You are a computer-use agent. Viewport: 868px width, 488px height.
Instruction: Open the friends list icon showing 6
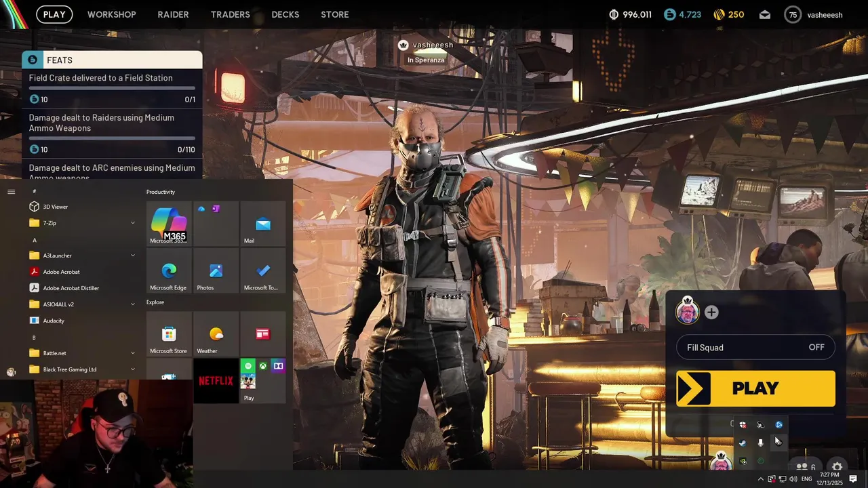click(806, 467)
